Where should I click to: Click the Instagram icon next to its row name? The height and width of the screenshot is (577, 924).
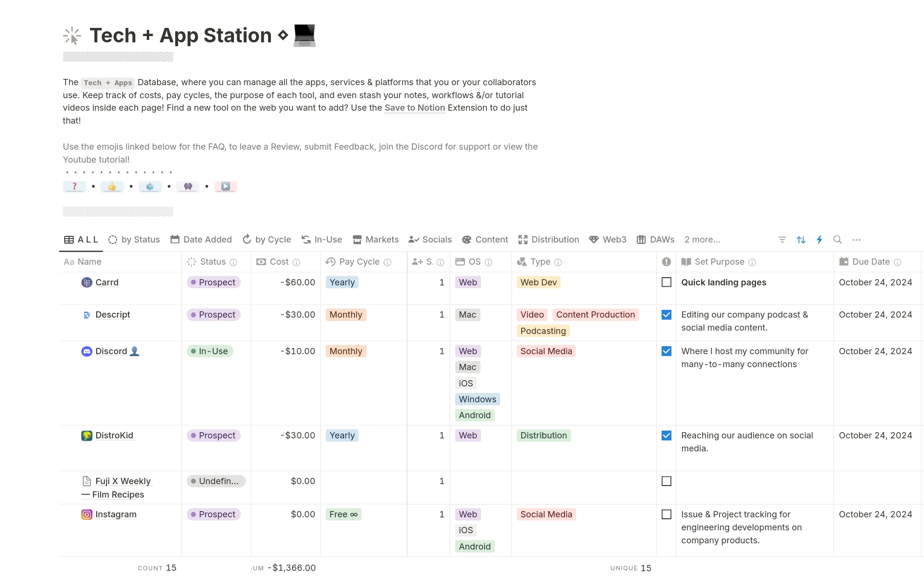(x=87, y=514)
